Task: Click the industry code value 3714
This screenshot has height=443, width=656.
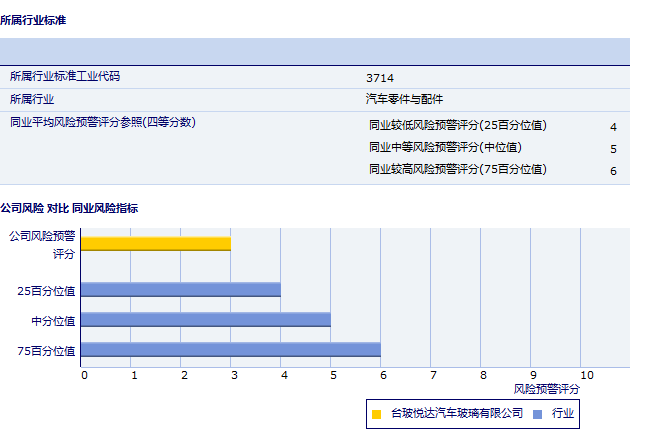Action: click(380, 77)
